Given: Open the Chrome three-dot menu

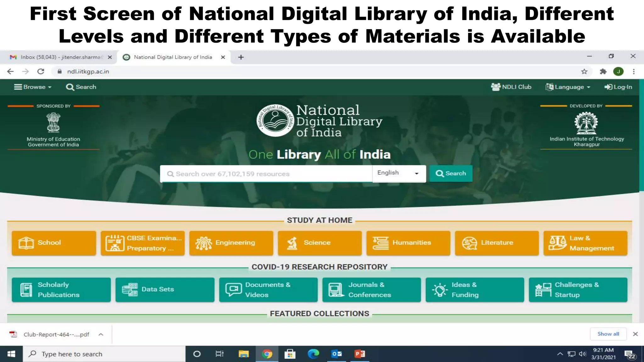Looking at the screenshot, I should point(634,72).
